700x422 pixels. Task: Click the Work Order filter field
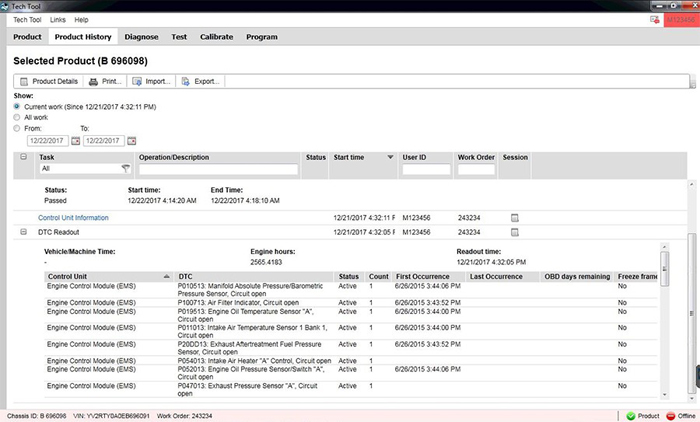click(476, 169)
